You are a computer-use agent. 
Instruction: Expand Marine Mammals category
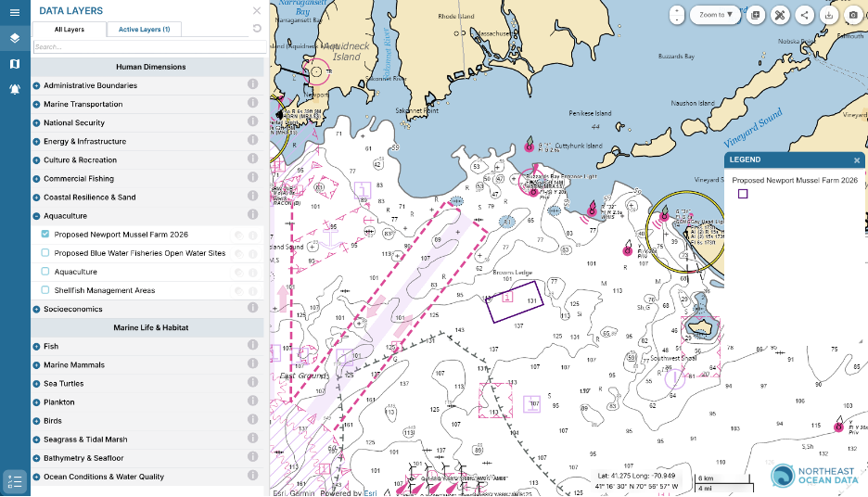tap(36, 365)
